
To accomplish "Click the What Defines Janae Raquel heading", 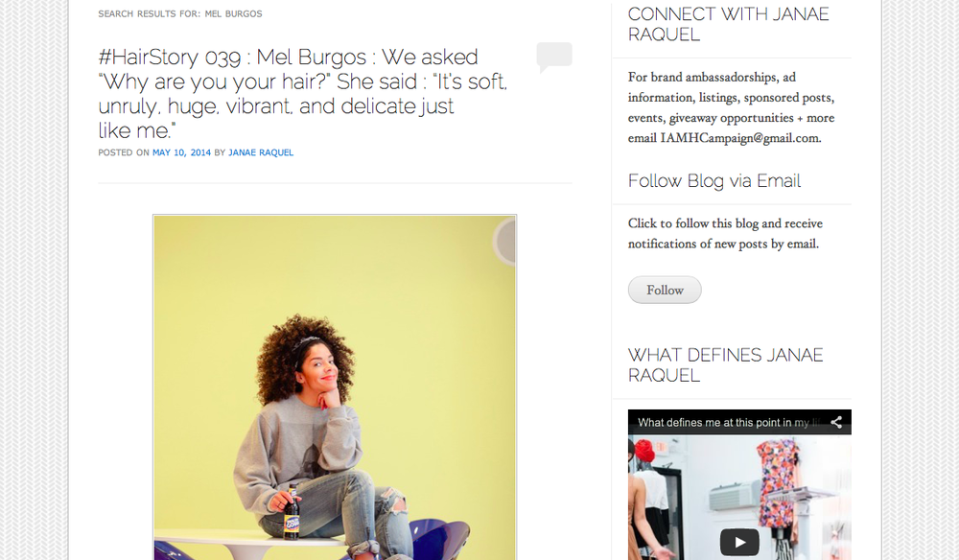I will point(725,365).
